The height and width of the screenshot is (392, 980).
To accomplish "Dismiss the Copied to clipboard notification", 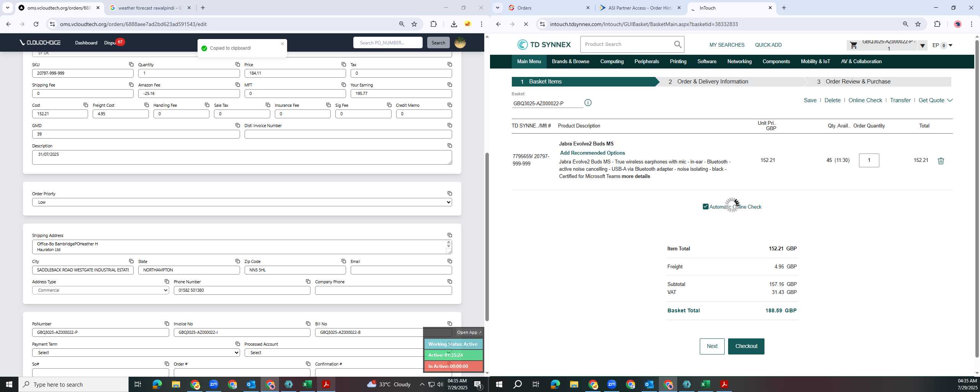I will 282,44.
